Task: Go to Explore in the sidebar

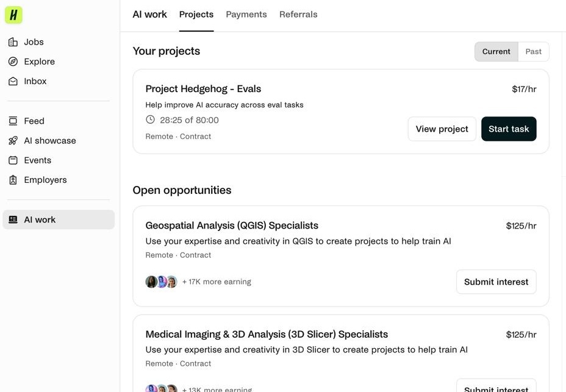Action: coord(59,62)
